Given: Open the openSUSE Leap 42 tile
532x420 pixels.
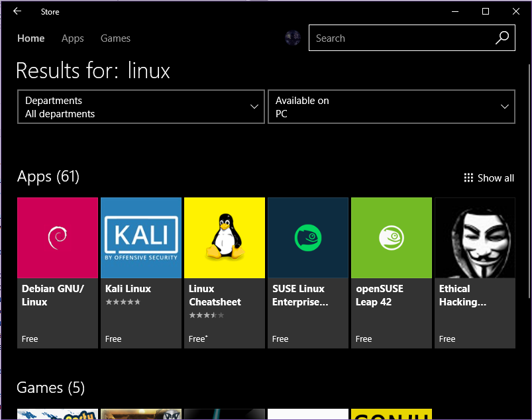Looking at the screenshot, I should pyautogui.click(x=391, y=237).
